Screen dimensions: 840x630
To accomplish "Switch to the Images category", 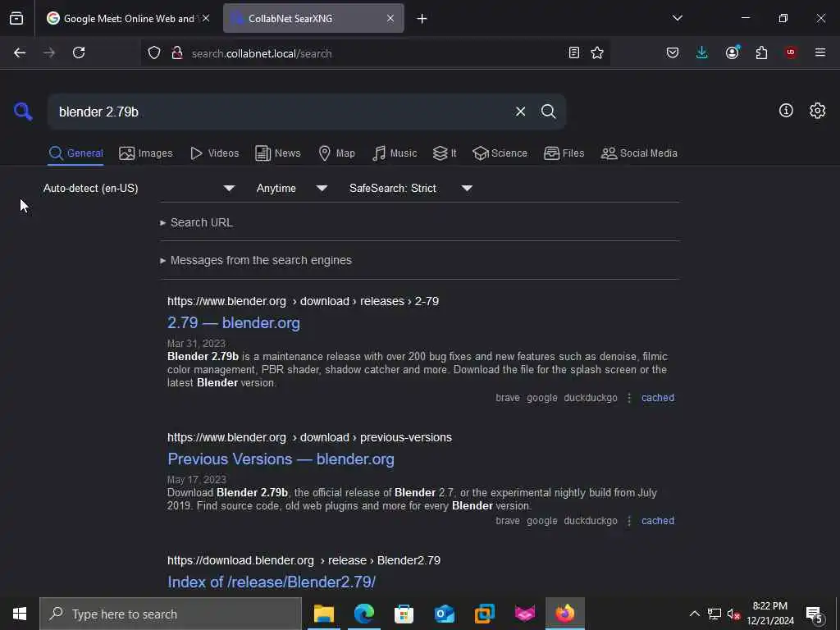I will 146,153.
